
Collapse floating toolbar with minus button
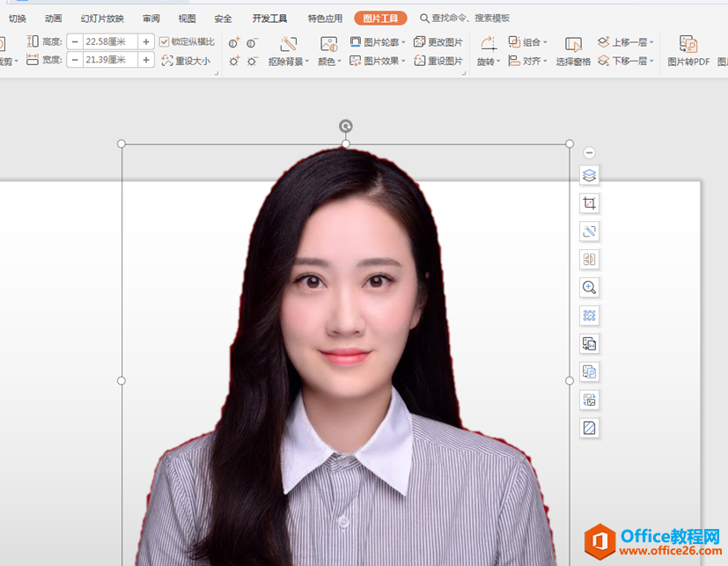(589, 153)
